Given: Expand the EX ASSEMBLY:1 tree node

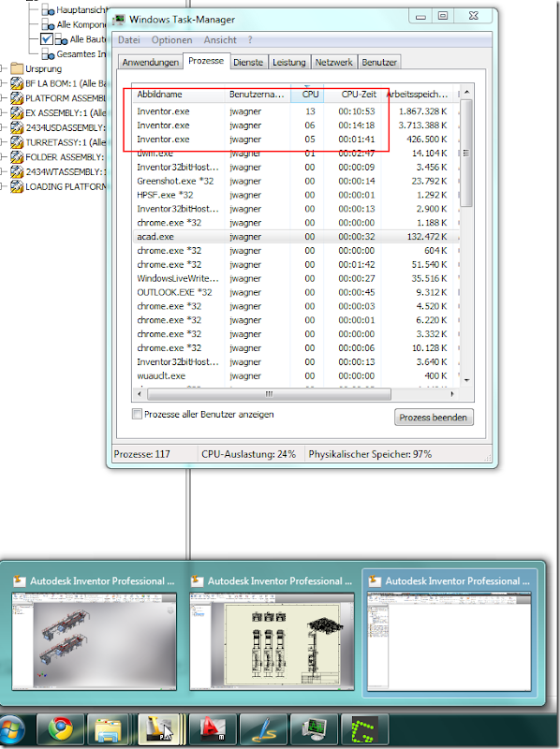Looking at the screenshot, I should (3, 113).
